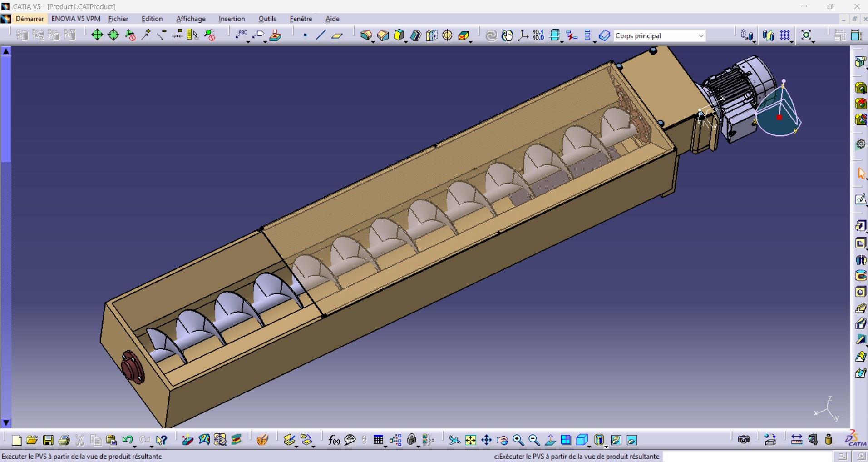Click the What's This help pointer icon
This screenshot has width=868, height=462.
[x=161, y=440]
